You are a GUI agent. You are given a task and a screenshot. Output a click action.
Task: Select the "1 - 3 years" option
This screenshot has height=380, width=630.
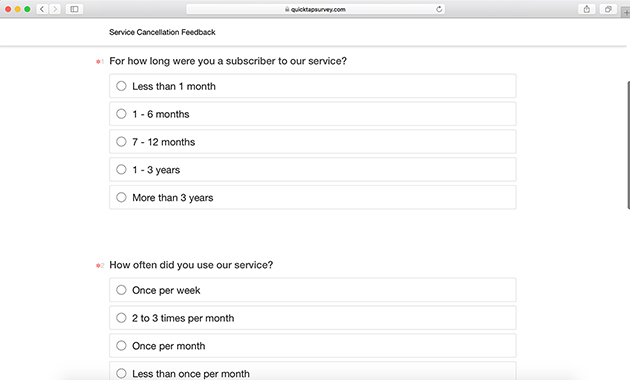[x=121, y=170]
